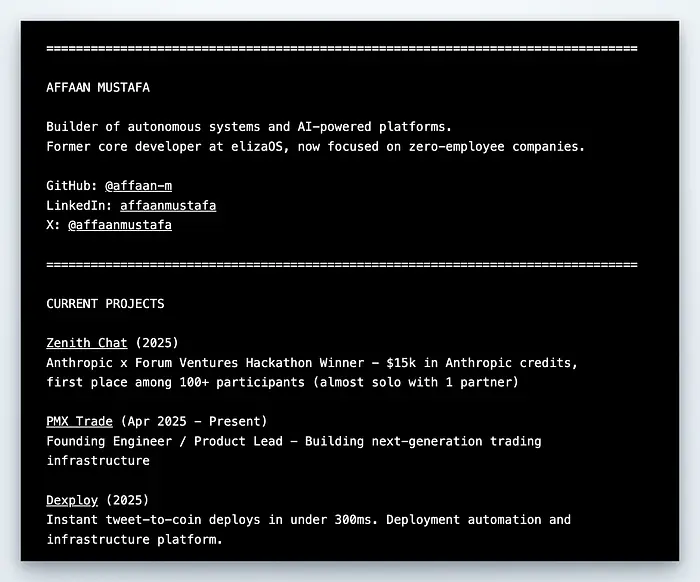Follow the PMX Trade project link

79,421
